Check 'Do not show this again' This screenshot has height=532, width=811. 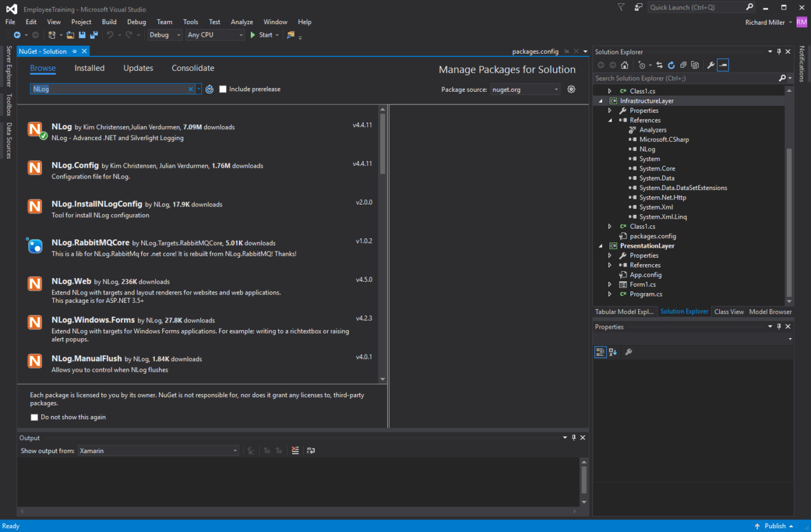pos(34,417)
